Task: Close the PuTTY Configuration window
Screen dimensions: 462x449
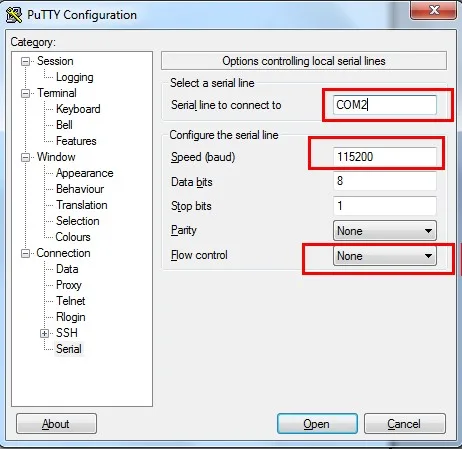Action: [434, 10]
